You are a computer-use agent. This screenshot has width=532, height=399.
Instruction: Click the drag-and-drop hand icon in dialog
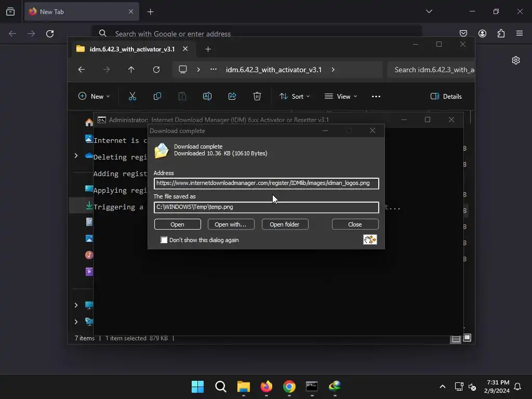pos(370,240)
